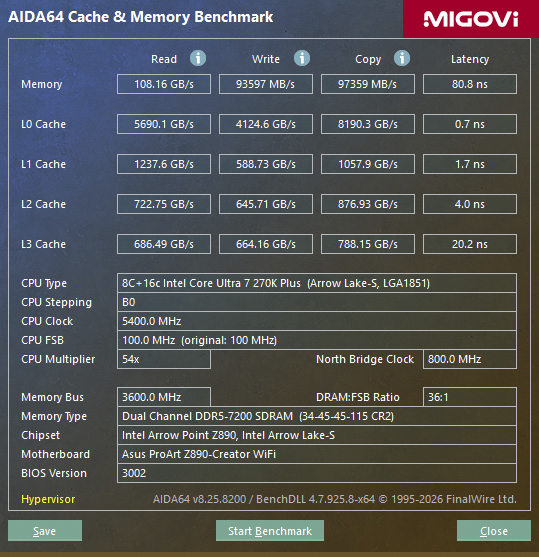The height and width of the screenshot is (557, 539).
Task: Click the info icon next to Write
Action: tap(302, 58)
